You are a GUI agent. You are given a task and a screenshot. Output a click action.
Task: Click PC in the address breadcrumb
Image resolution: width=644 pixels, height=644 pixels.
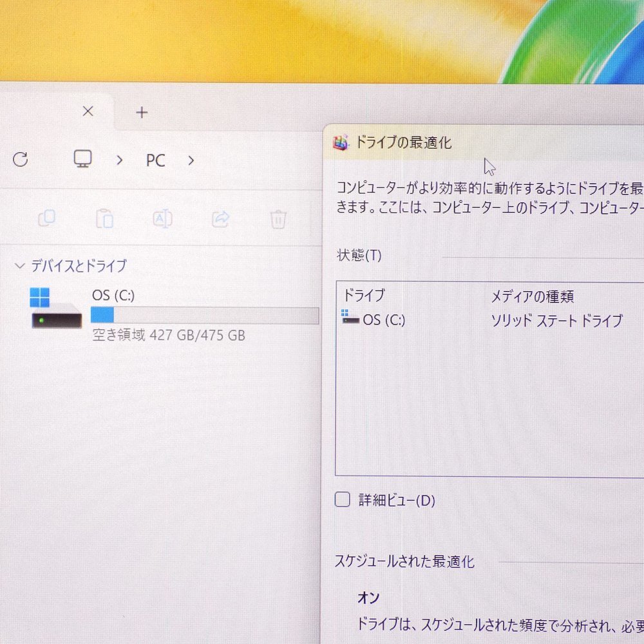[x=156, y=160]
